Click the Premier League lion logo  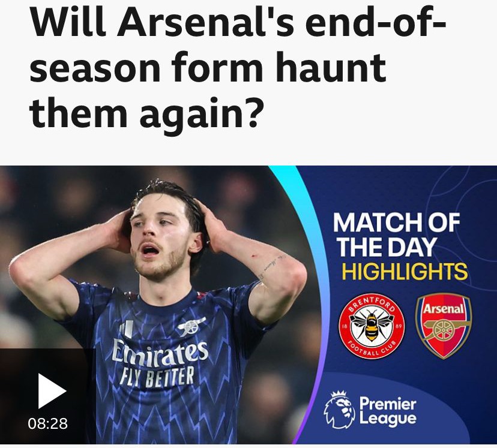click(x=339, y=410)
